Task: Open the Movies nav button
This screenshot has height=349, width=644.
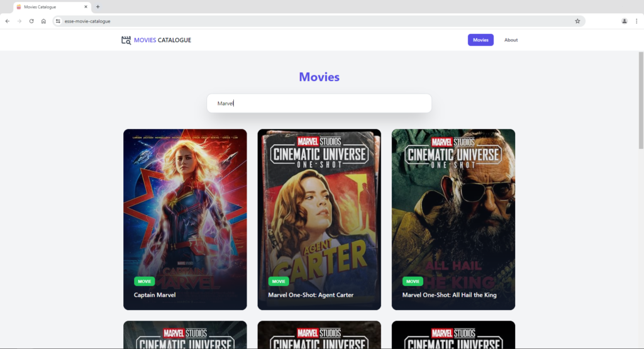Action: (x=480, y=40)
